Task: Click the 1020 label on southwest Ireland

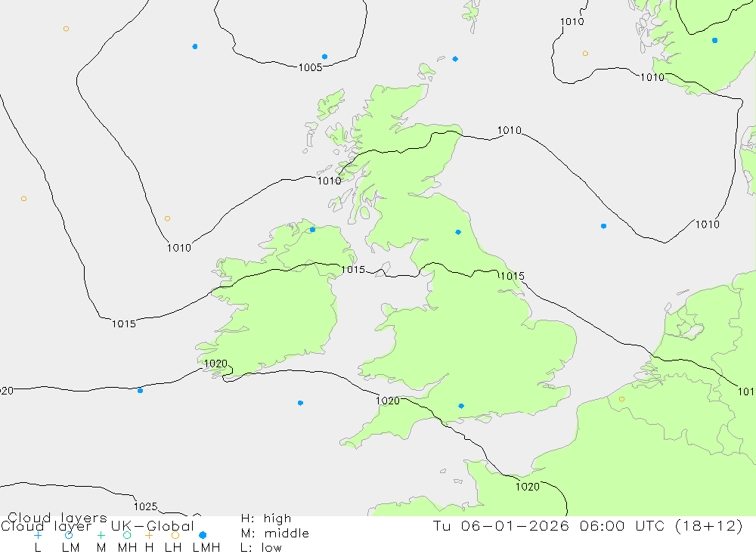Action: click(215, 364)
